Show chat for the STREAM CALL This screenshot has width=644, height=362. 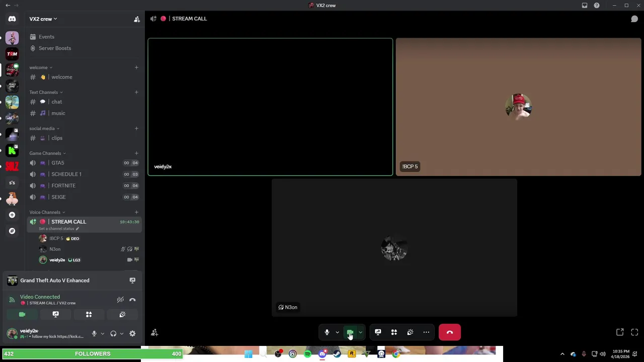(x=634, y=19)
